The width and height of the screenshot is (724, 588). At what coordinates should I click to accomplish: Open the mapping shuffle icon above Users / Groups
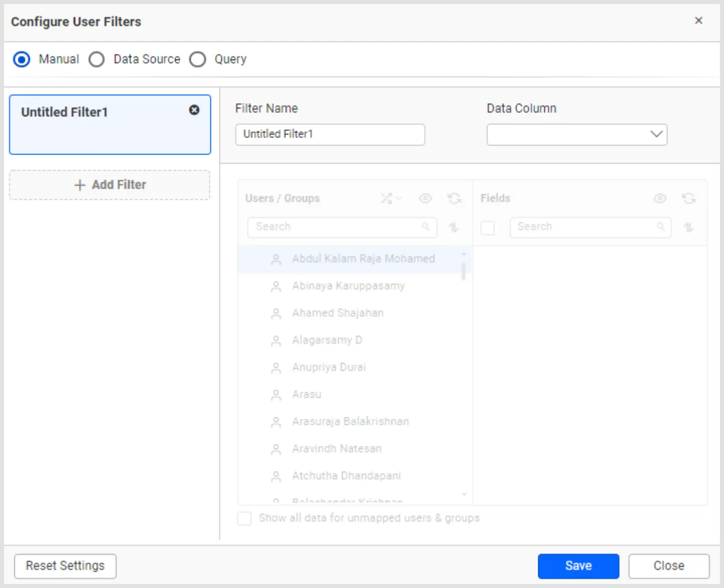click(x=387, y=198)
